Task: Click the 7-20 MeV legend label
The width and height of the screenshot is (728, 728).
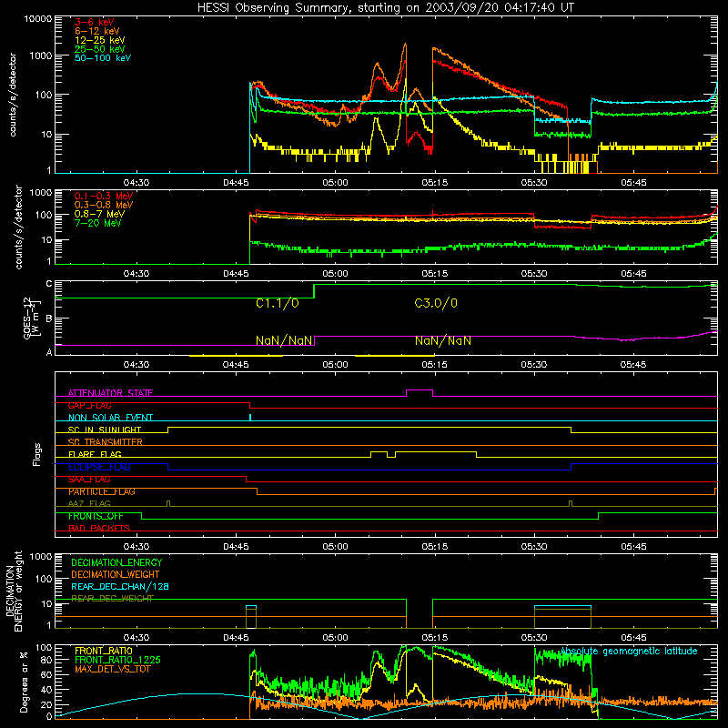Action: [x=98, y=223]
